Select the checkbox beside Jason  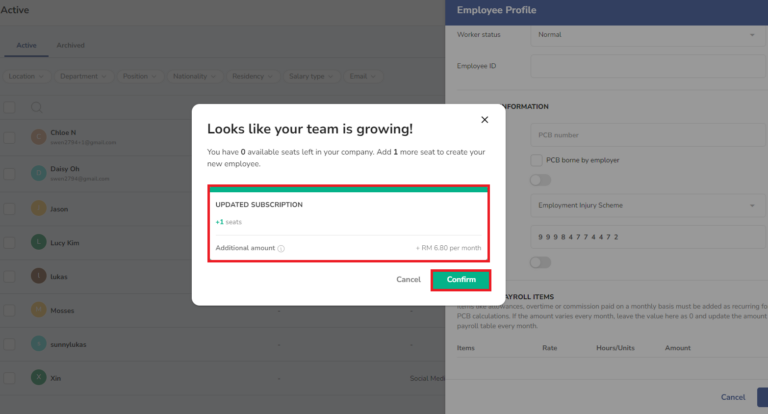click(x=9, y=209)
